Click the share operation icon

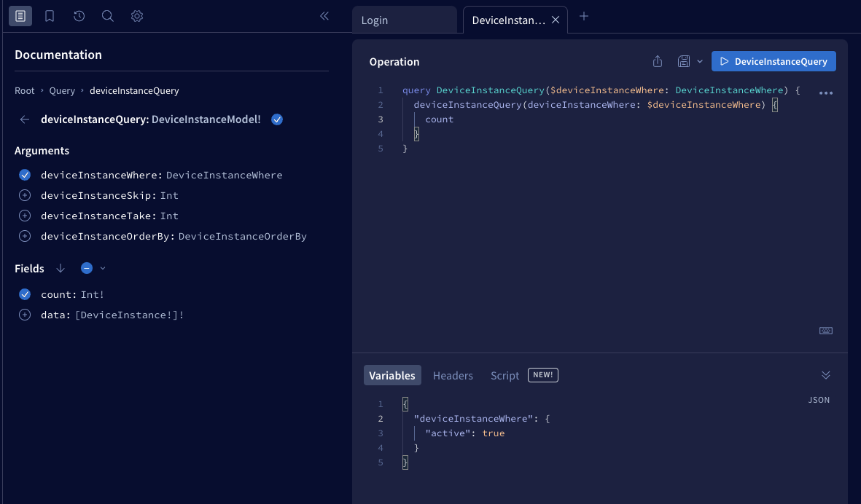point(658,62)
